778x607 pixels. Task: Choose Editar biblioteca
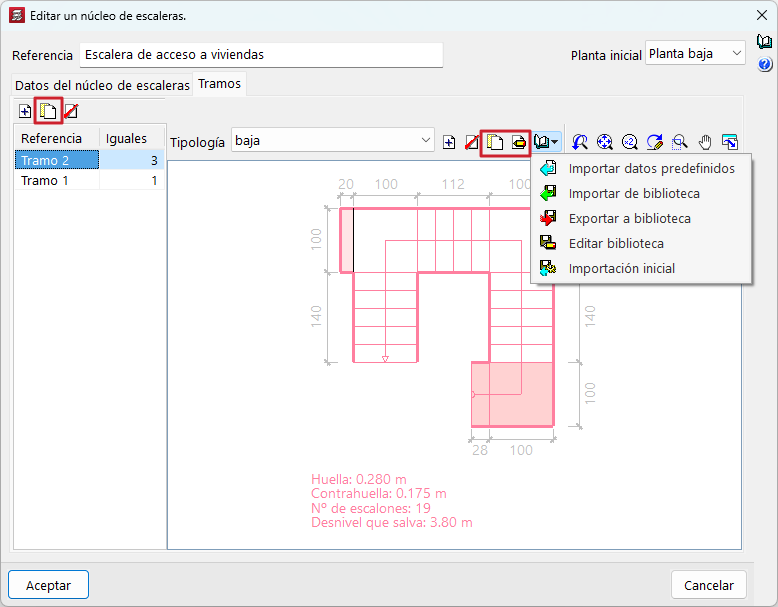pyautogui.click(x=641, y=244)
